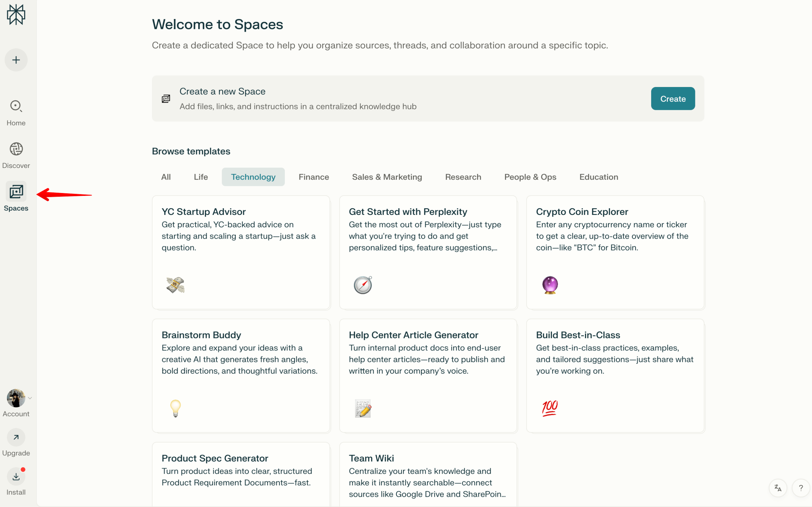This screenshot has height=507, width=812.
Task: Switch to Sales & Marketing tab
Action: pos(387,177)
